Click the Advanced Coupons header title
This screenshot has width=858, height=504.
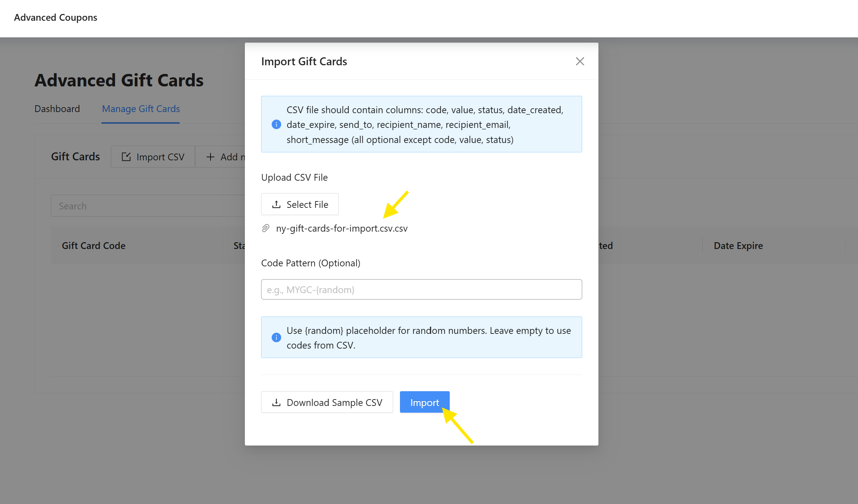tap(55, 18)
